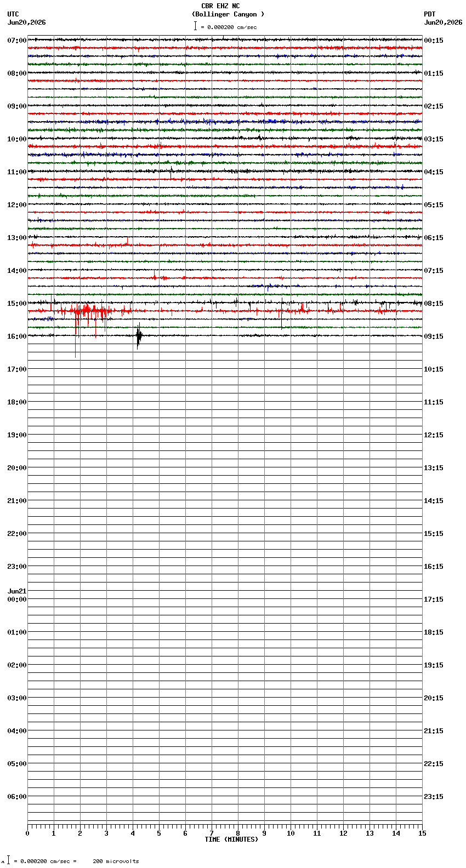Click the 06:00 UTC row label

17,797
